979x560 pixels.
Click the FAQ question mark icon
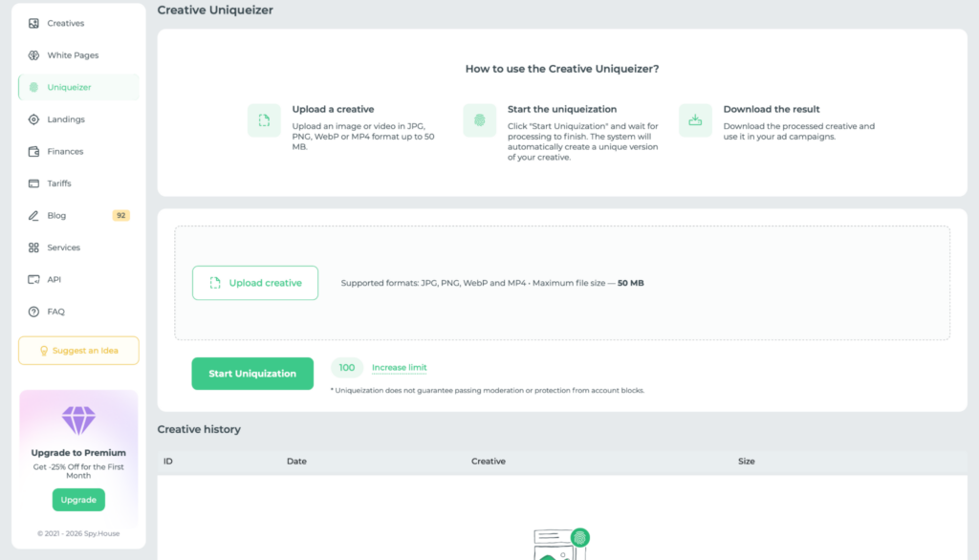pyautogui.click(x=33, y=312)
